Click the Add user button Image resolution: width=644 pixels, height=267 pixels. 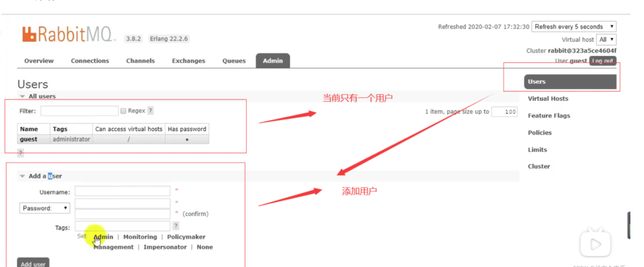click(33, 263)
